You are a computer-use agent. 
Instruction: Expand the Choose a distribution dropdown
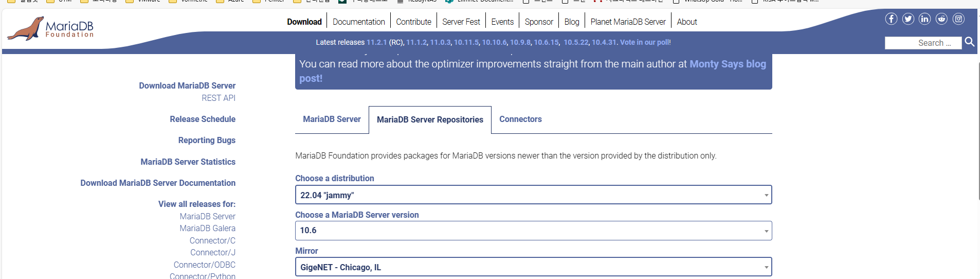click(533, 195)
